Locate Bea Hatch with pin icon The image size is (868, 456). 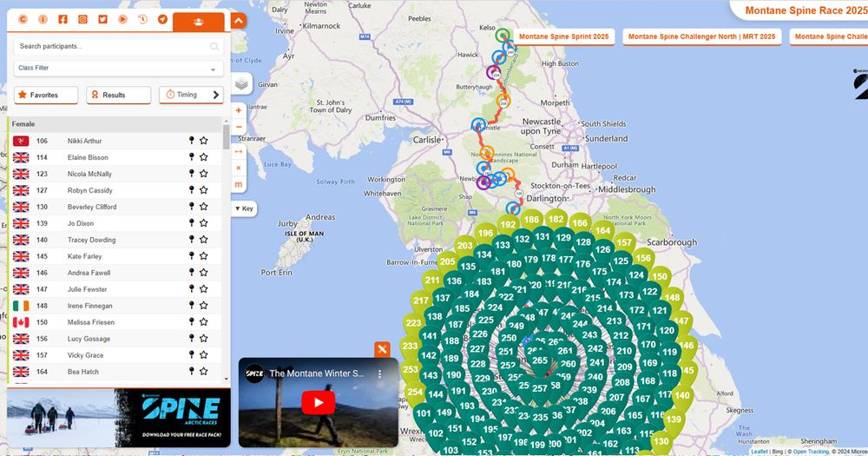point(192,371)
